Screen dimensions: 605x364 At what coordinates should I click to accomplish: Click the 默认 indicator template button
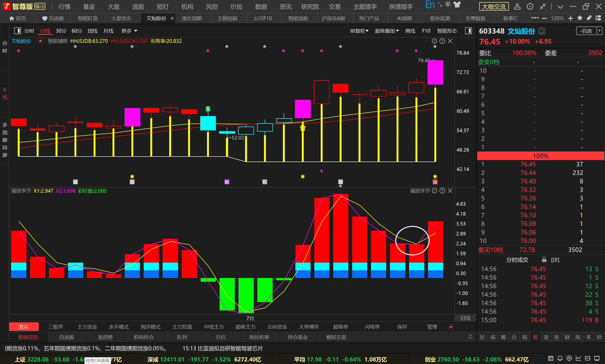[24, 327]
